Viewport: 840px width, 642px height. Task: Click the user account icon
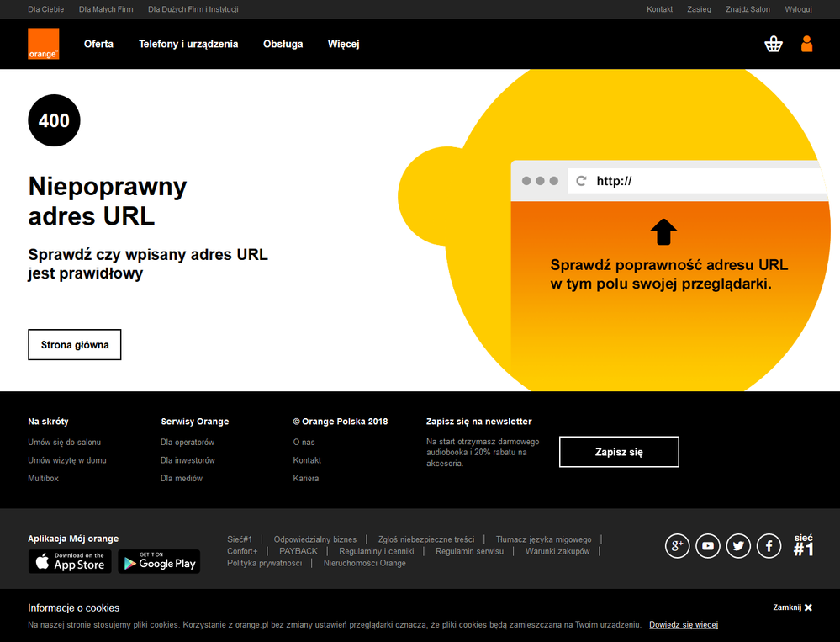tap(806, 43)
